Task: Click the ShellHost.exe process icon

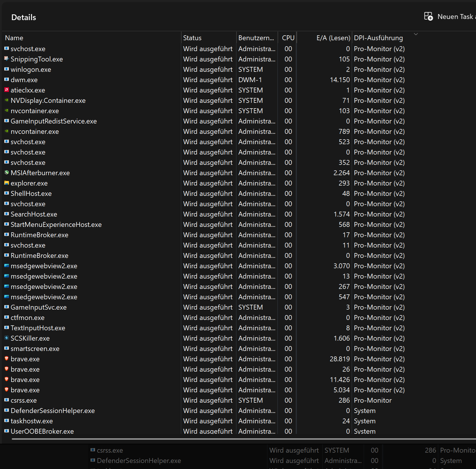Action: tap(7, 193)
